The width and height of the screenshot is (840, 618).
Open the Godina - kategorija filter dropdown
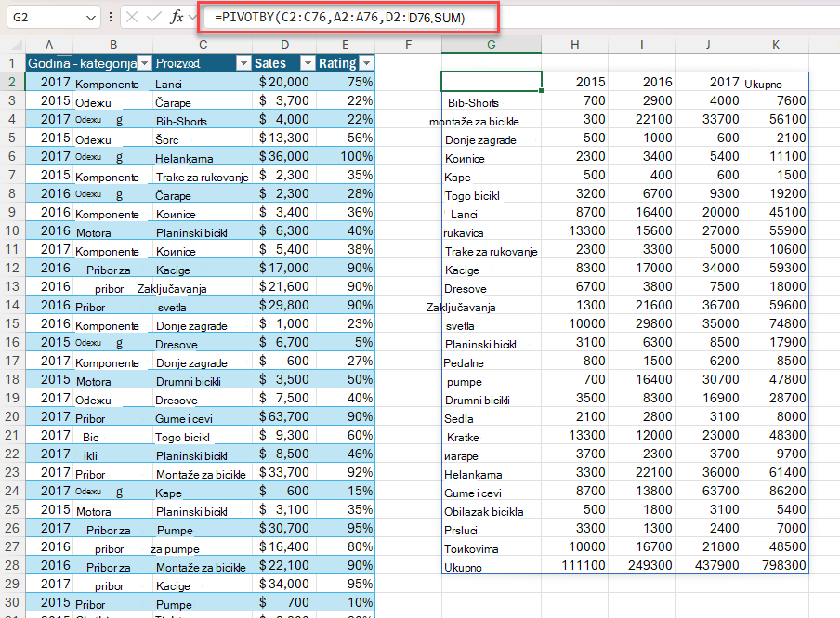click(x=144, y=64)
